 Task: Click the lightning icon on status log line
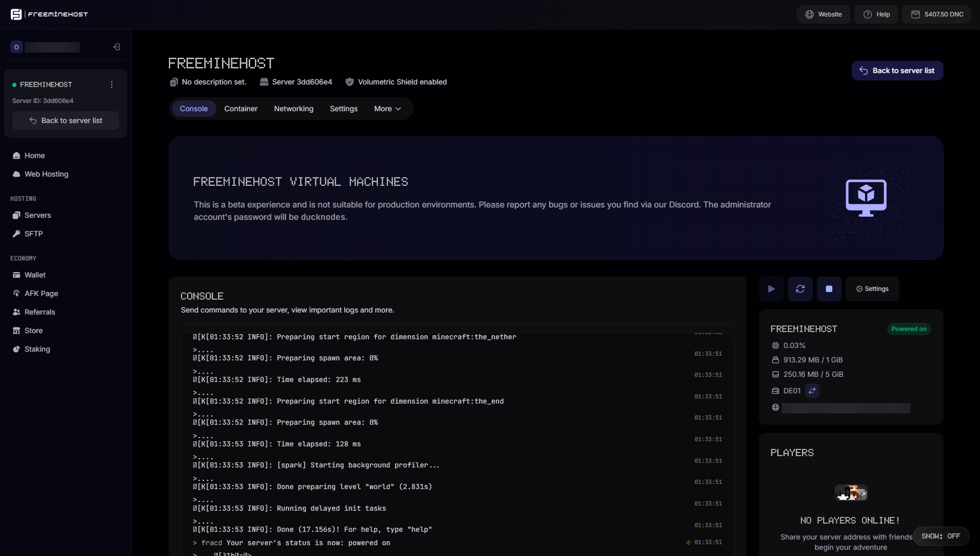tap(688, 543)
